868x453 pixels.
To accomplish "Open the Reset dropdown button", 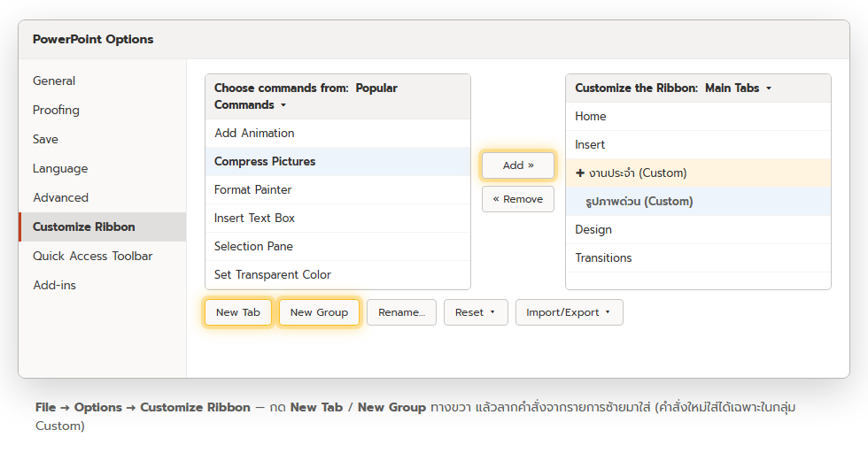I will click(477, 312).
